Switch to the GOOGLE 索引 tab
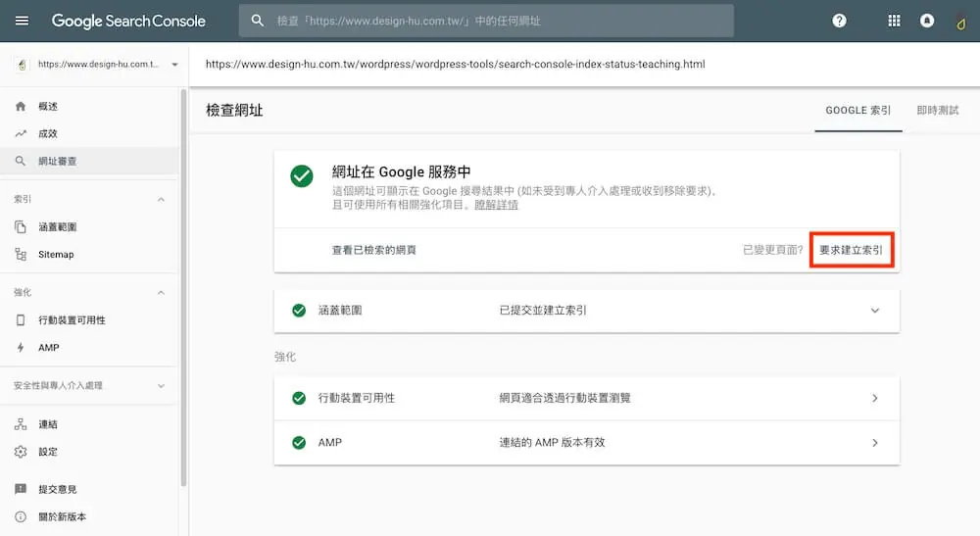980x536 pixels. pos(858,111)
